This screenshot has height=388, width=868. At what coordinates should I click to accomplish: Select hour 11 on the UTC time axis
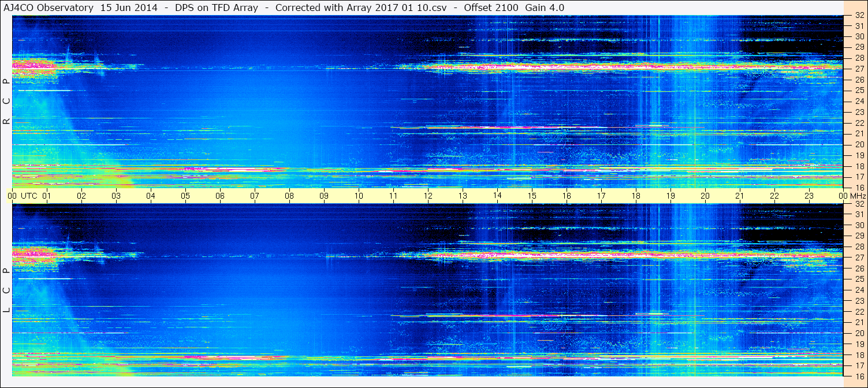pyautogui.click(x=393, y=196)
